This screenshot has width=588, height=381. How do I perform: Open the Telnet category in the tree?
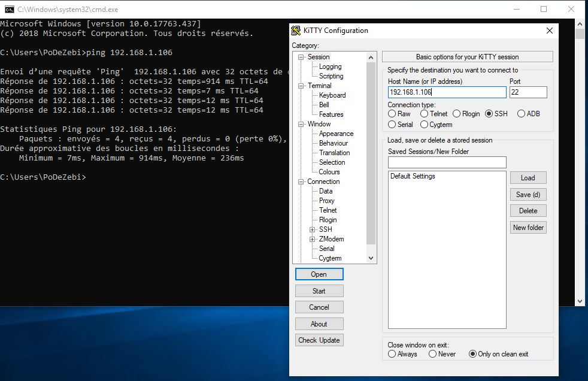(328, 210)
